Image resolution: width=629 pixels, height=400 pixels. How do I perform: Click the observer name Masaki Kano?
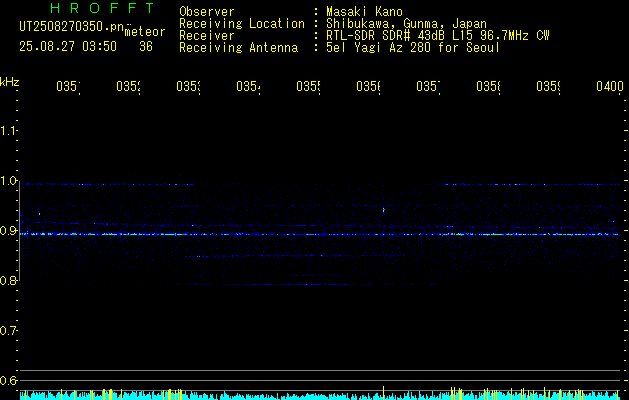click(x=364, y=11)
